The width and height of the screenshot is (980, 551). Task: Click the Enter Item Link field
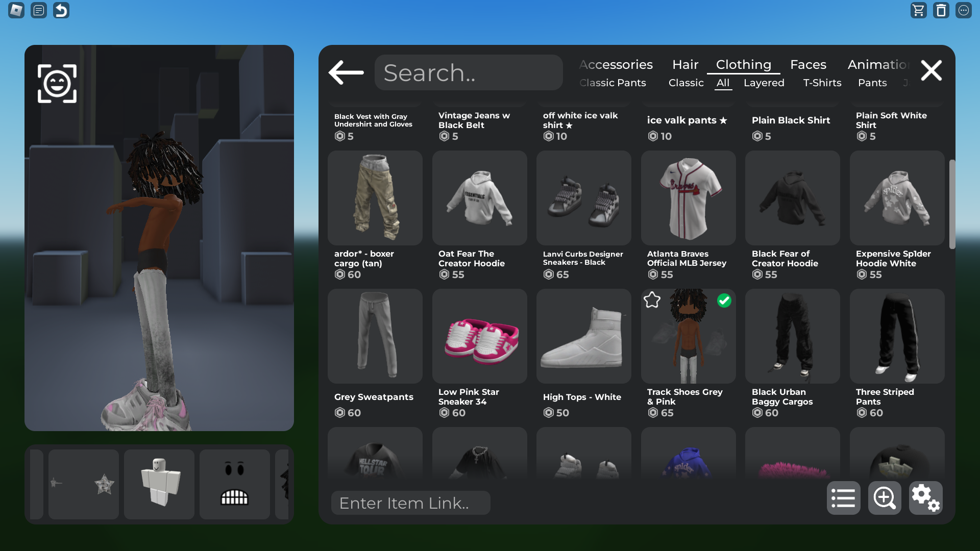click(411, 503)
